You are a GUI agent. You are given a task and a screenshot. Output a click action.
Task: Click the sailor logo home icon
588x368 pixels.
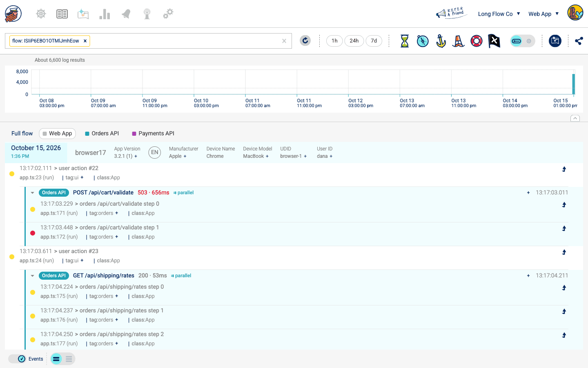coord(13,14)
